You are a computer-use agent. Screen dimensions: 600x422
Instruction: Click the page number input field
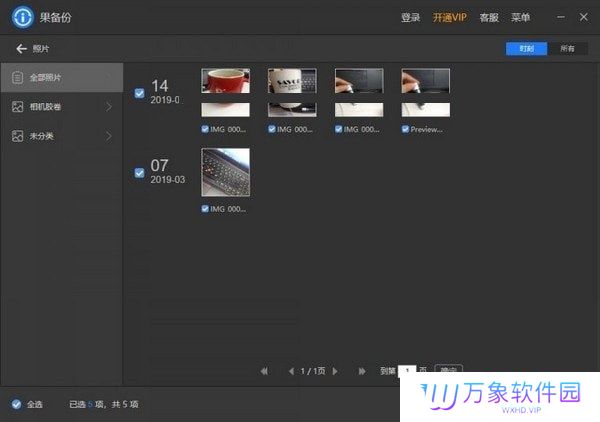coord(407,370)
